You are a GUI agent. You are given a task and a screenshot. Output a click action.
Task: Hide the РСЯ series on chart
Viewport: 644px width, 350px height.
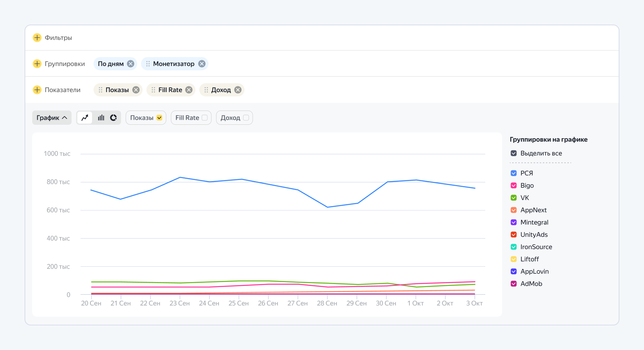[514, 173]
